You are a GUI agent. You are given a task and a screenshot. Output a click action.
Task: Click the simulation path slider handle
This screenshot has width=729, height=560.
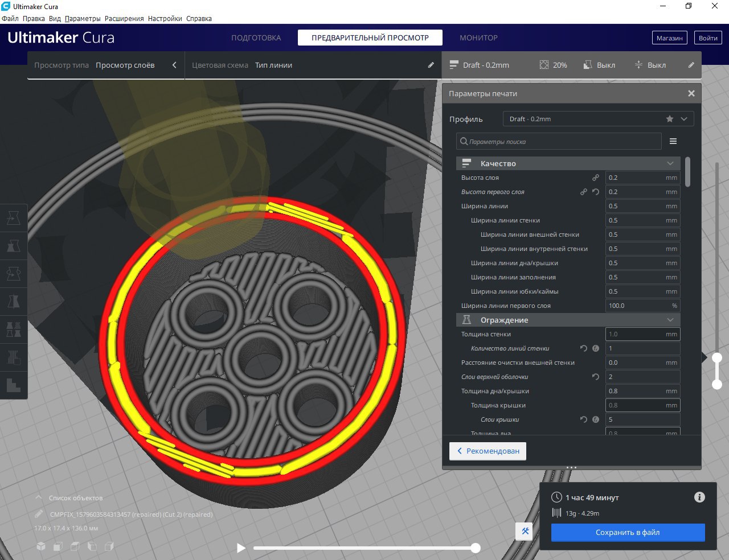[x=476, y=548]
